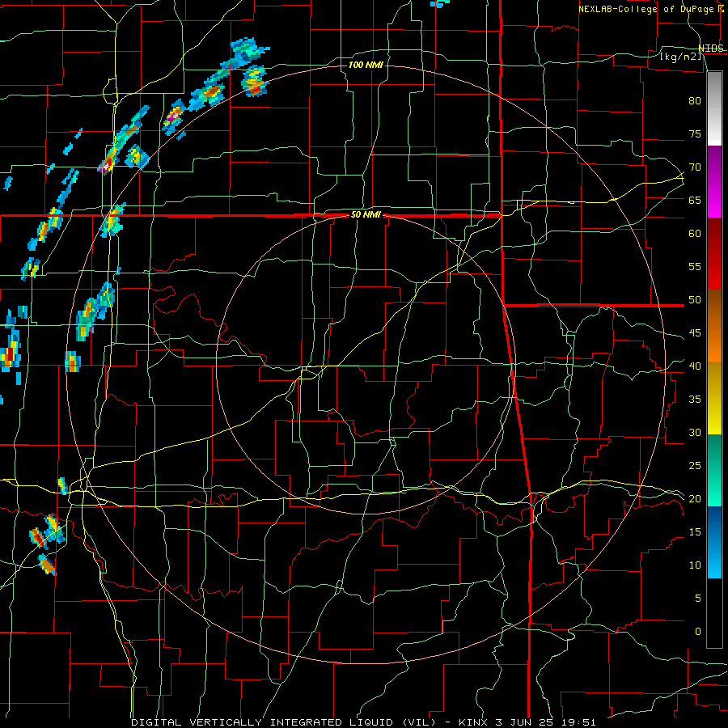The width and height of the screenshot is (728, 728).
Task: Pick the magenta-purple segment of the color bar
Action: pos(714,182)
